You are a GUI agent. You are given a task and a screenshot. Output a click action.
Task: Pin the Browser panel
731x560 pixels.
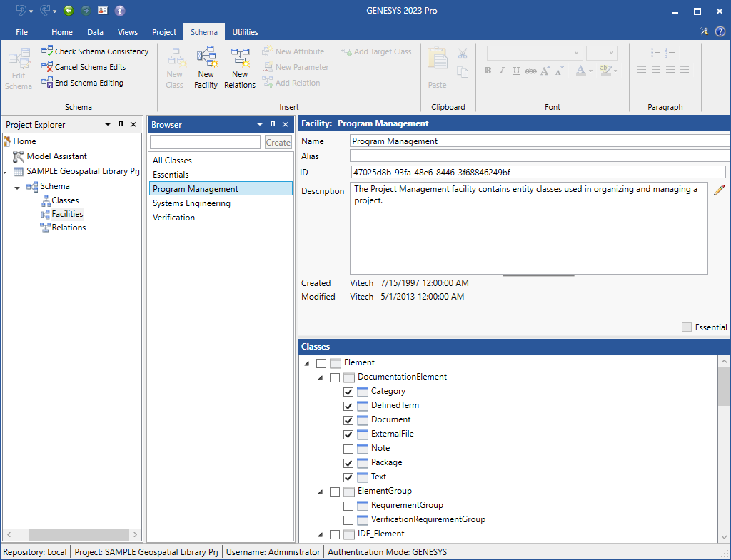pos(273,125)
